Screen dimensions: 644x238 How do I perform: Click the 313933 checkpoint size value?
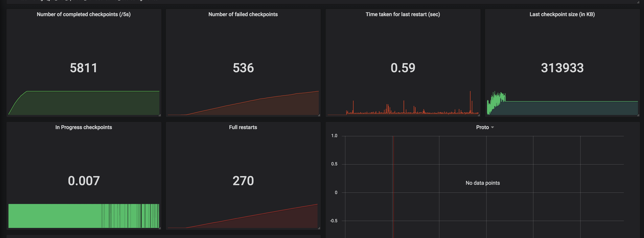coord(562,68)
